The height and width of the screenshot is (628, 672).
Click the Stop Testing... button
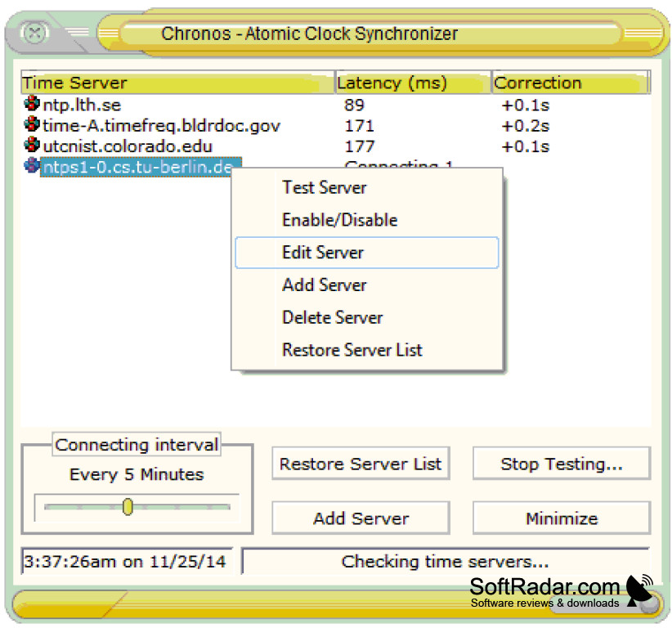tap(562, 464)
